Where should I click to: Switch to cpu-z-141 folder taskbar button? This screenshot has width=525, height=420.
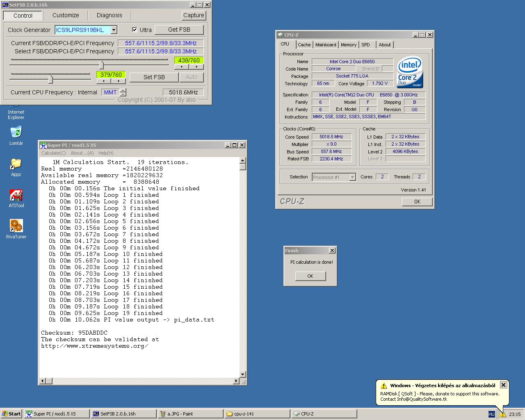pyautogui.click(x=257, y=414)
